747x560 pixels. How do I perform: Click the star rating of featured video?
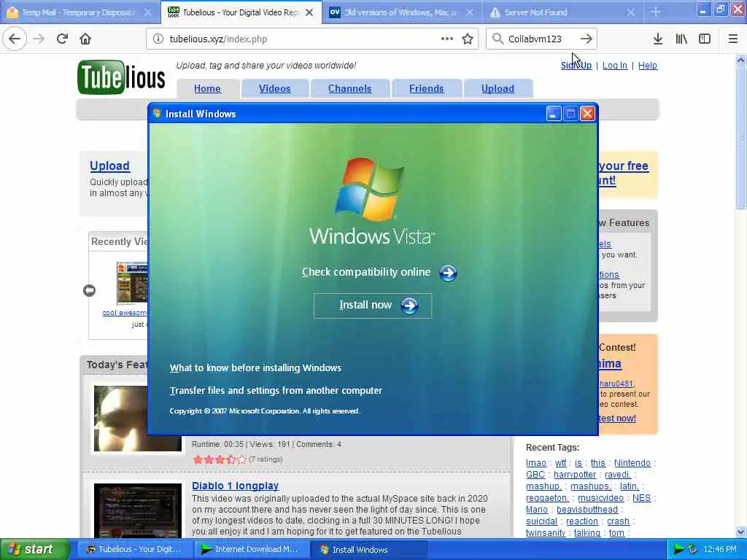pyautogui.click(x=219, y=459)
